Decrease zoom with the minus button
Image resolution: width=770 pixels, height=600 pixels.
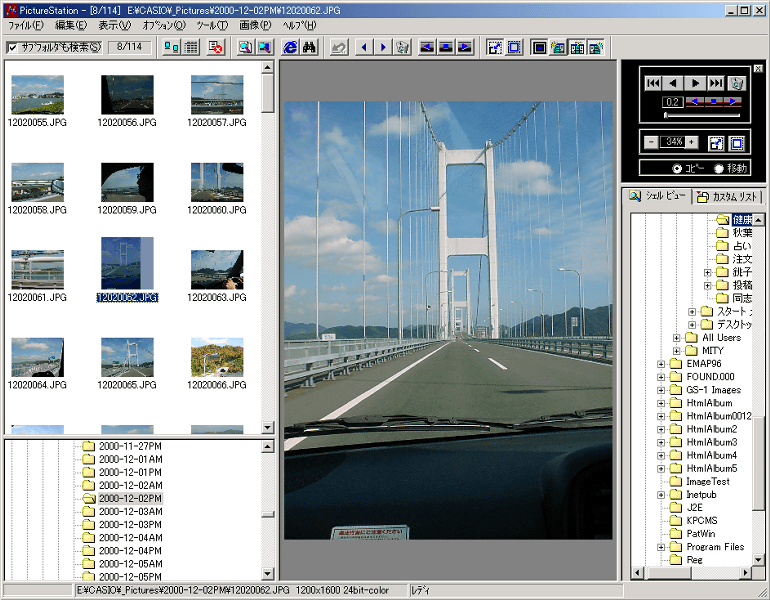pyautogui.click(x=651, y=142)
